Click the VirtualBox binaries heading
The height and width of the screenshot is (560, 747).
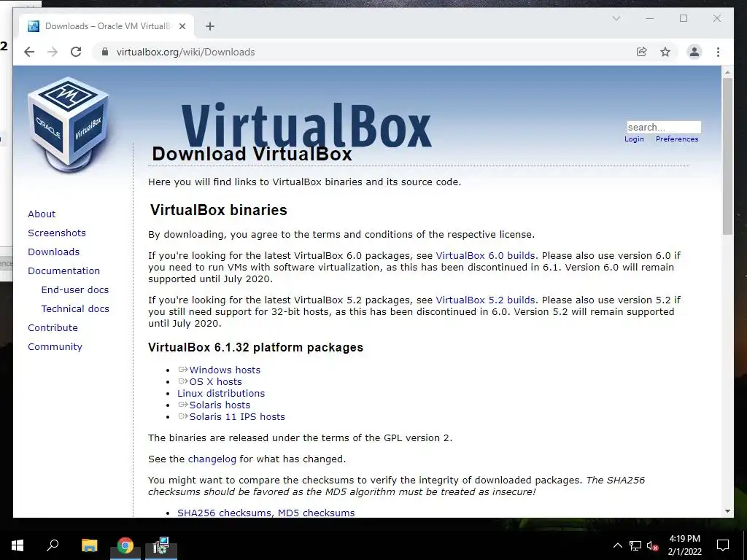(218, 210)
